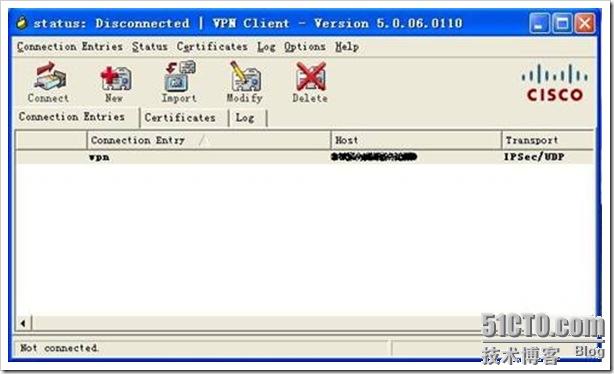614x374 pixels.
Task: Click the blurred host cell of vpn
Action: pos(374,157)
